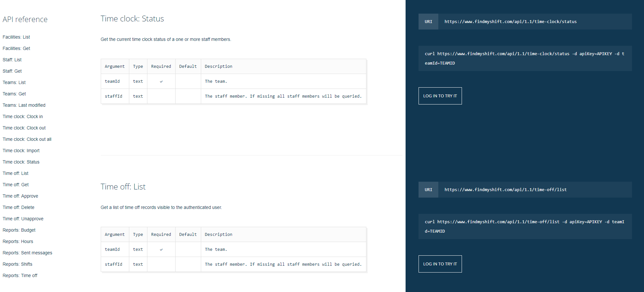Viewport: 644px width, 292px height.
Task: Open the Facilities: List link
Action: 16,37
